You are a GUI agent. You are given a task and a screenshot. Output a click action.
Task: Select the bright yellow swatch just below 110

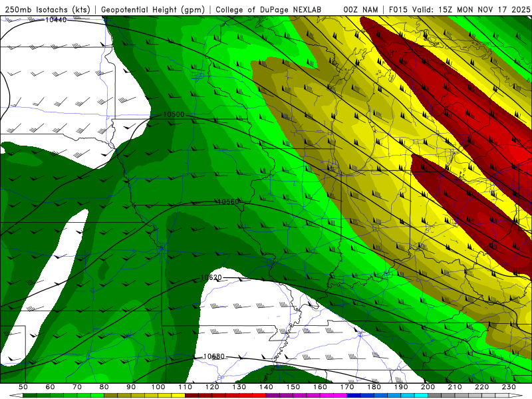point(178,396)
